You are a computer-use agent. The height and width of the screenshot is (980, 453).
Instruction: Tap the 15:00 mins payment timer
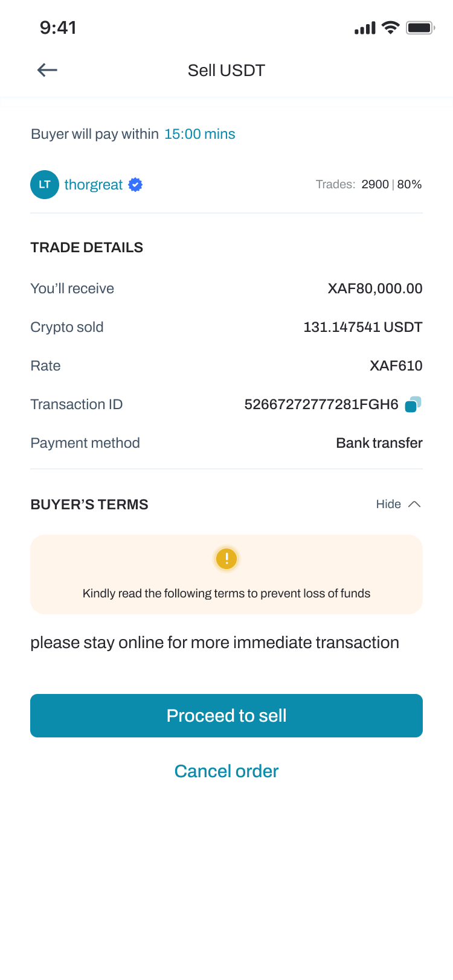200,134
